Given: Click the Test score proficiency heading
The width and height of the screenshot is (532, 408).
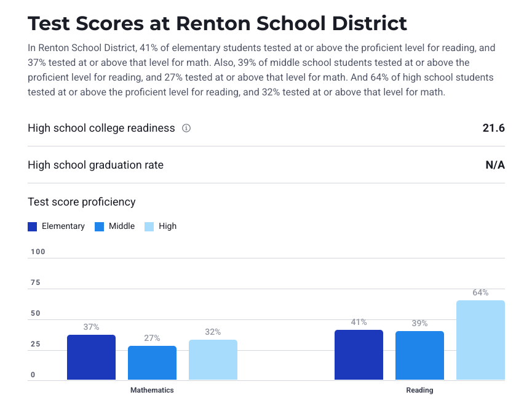Looking at the screenshot, I should pos(82,202).
